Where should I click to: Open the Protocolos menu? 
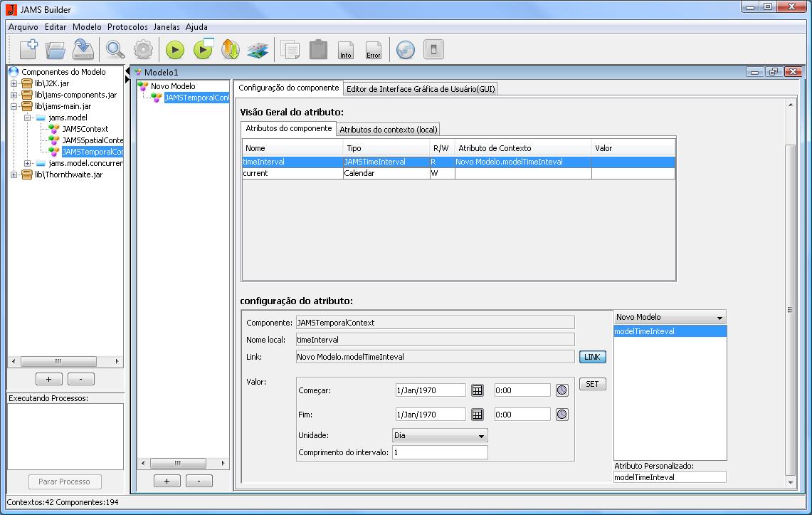pos(127,27)
